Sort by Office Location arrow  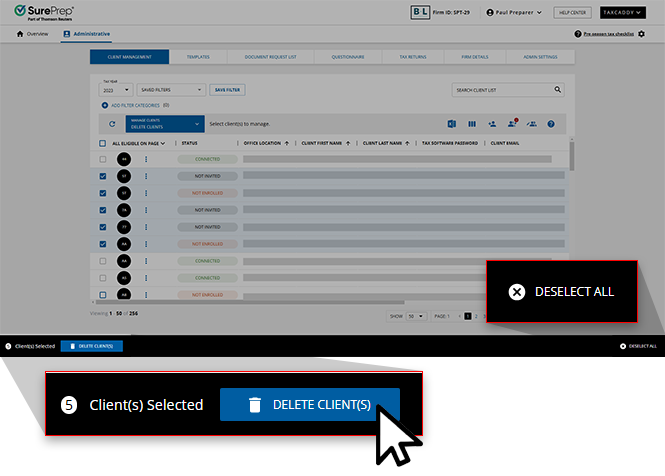287,143
